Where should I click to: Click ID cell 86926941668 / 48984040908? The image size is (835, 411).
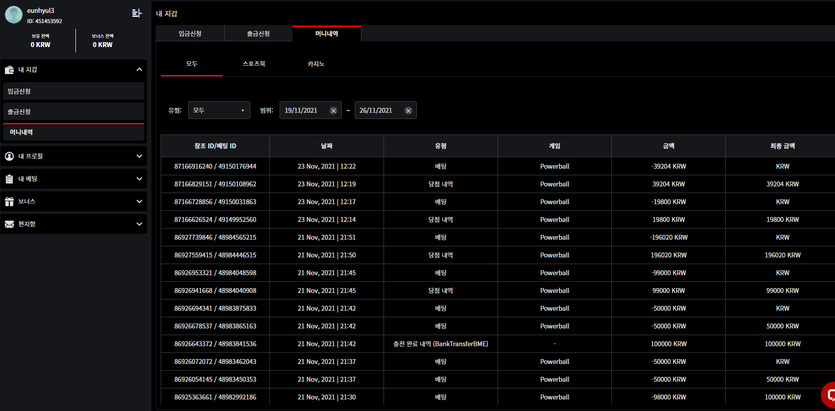tap(215, 291)
